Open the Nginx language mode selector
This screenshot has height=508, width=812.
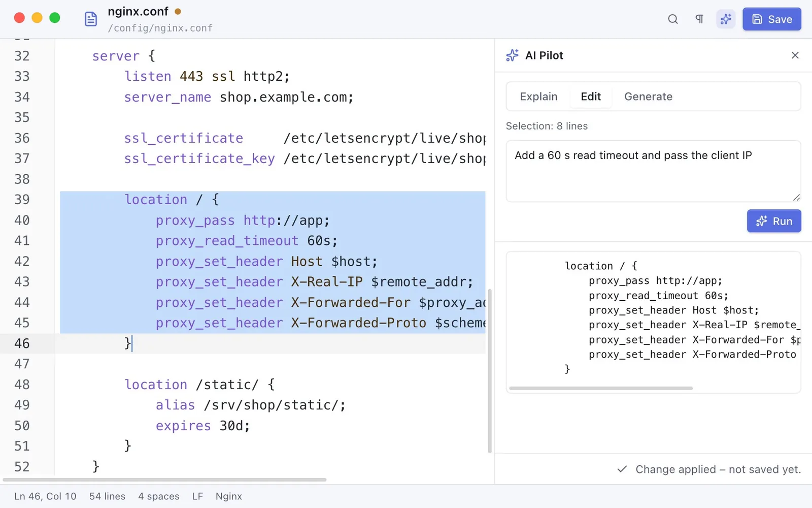click(229, 496)
